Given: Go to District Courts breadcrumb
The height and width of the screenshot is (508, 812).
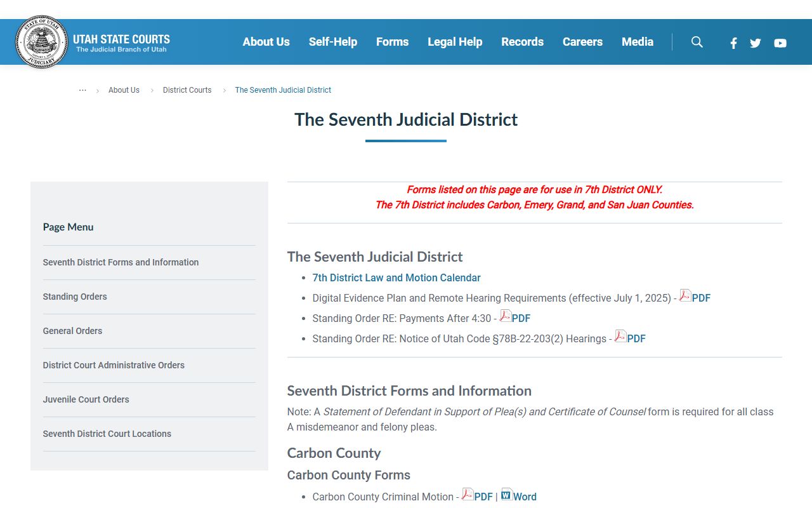Looking at the screenshot, I should (187, 90).
